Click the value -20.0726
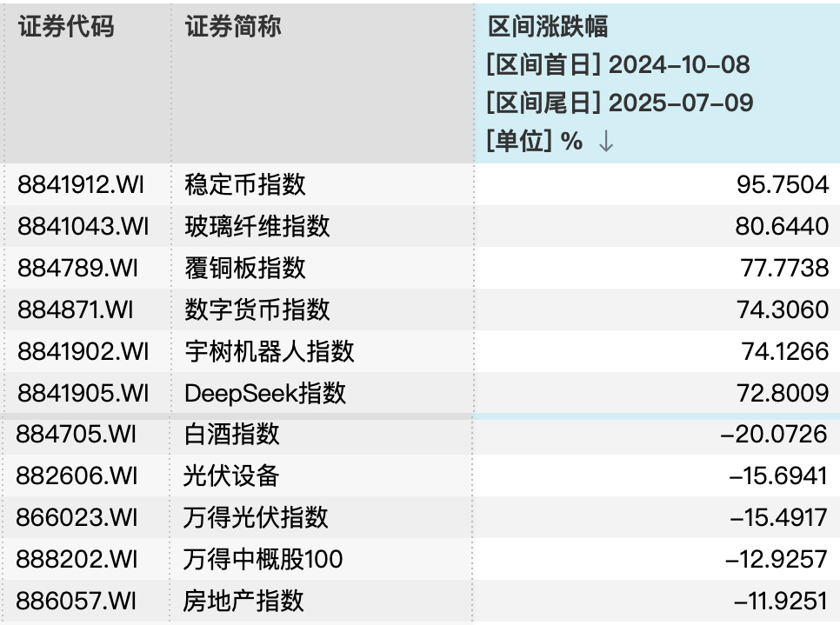Viewport: 840px width, 625px height. pyautogui.click(x=774, y=434)
